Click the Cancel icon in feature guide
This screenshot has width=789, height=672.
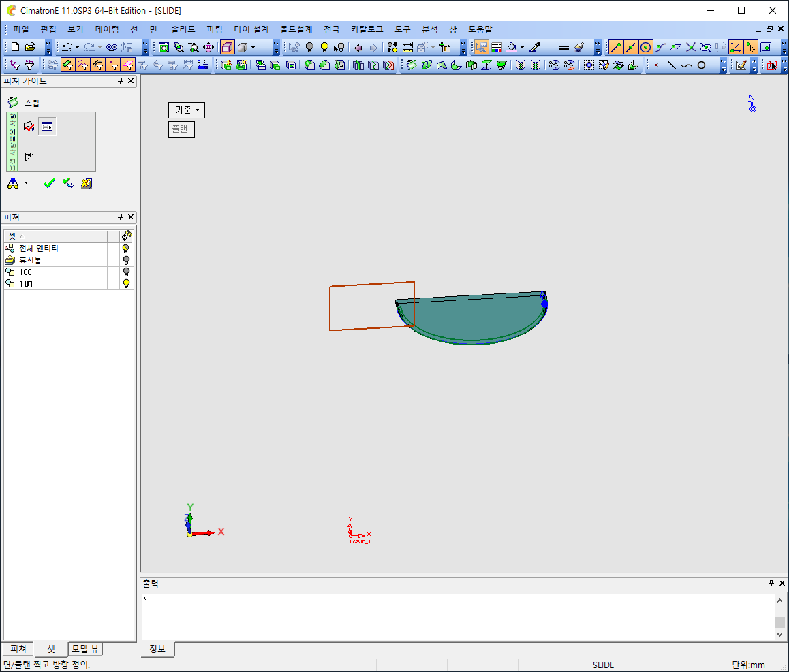87,184
